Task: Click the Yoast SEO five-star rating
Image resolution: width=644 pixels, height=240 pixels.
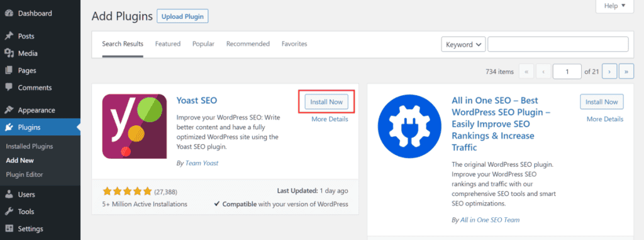Action: 127,191
